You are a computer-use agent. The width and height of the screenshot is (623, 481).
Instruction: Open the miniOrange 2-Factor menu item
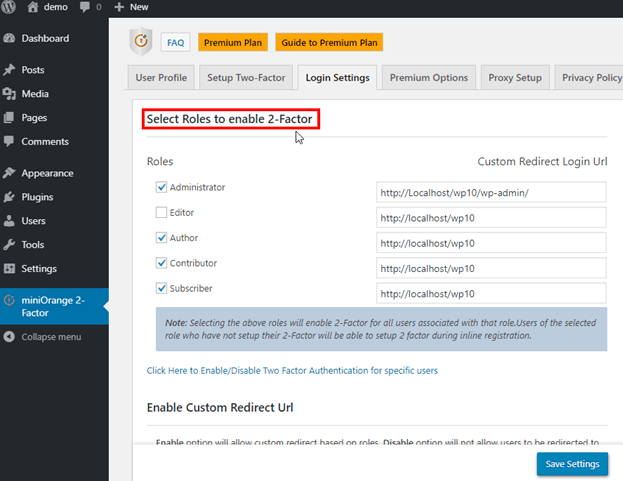pyautogui.click(x=54, y=306)
